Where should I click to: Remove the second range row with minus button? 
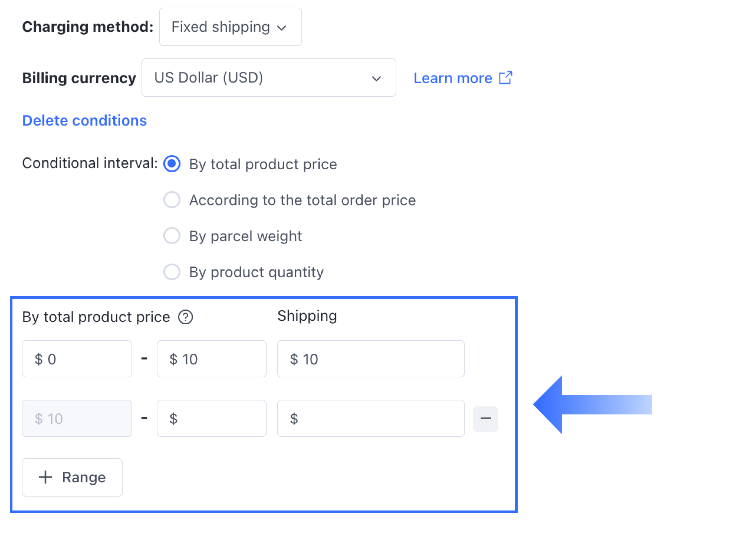pos(485,419)
